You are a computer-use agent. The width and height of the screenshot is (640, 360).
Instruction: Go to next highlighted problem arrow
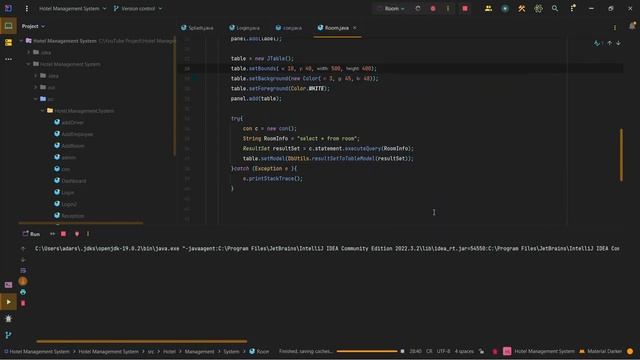pyautogui.click(x=618, y=43)
